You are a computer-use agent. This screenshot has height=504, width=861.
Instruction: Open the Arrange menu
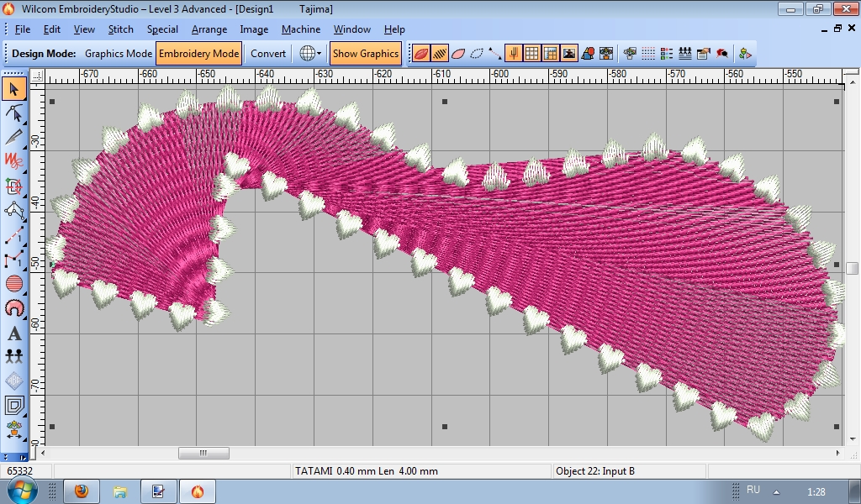(209, 29)
